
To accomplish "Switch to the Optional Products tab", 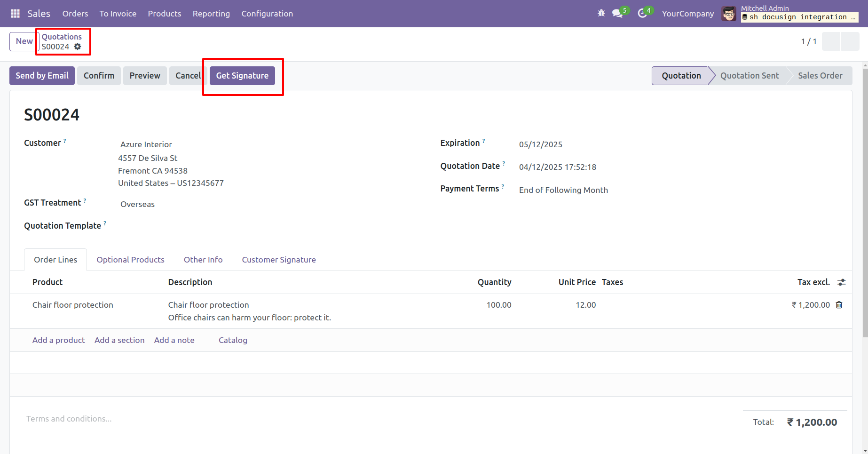I will (130, 260).
